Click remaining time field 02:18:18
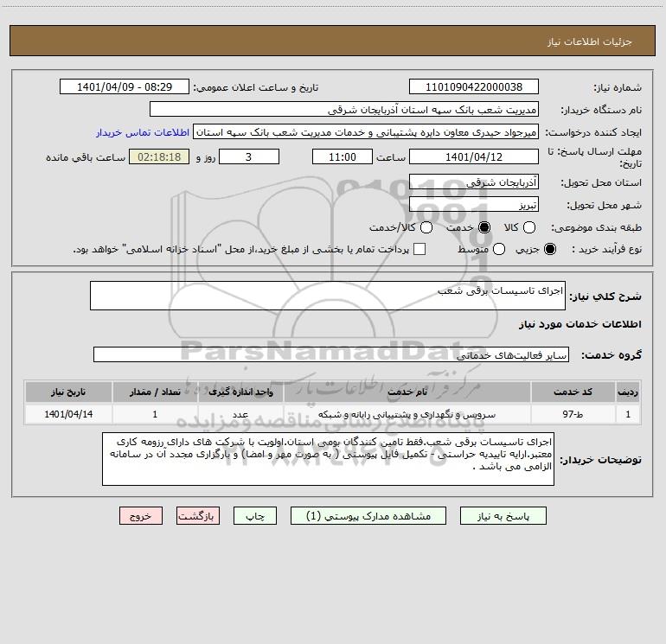This screenshot has height=644, width=666. [159, 156]
